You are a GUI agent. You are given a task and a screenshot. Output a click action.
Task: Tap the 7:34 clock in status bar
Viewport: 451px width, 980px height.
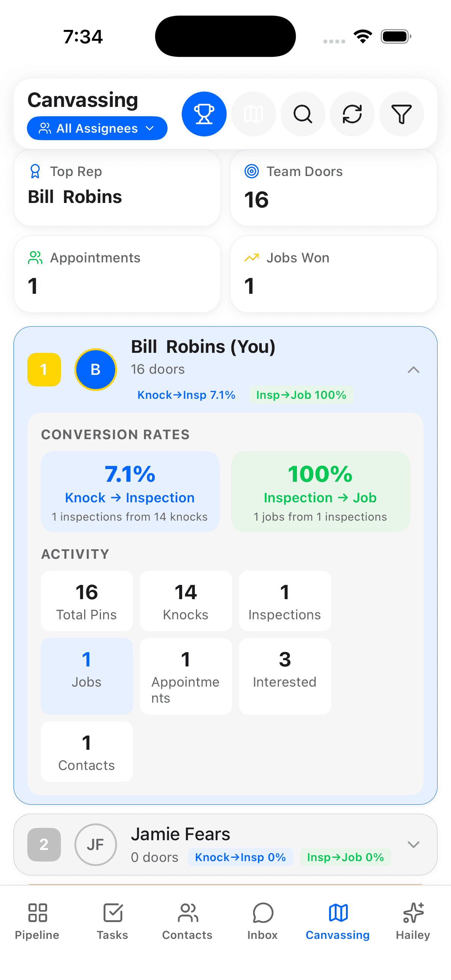click(83, 37)
